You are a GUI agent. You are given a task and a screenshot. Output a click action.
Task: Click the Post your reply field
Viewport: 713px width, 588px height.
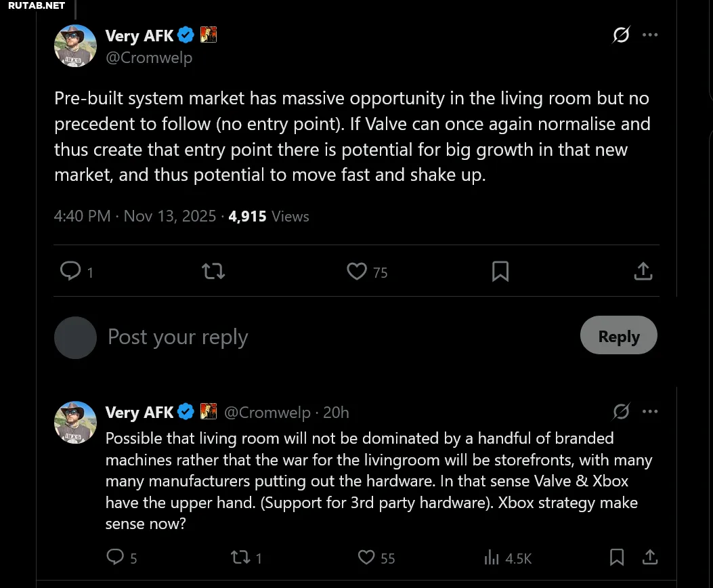pyautogui.click(x=339, y=337)
